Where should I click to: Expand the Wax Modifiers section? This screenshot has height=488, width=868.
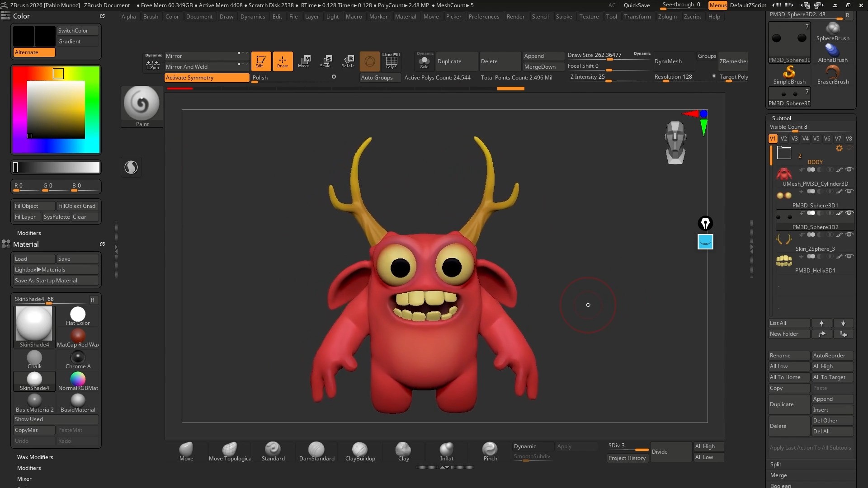click(35, 457)
